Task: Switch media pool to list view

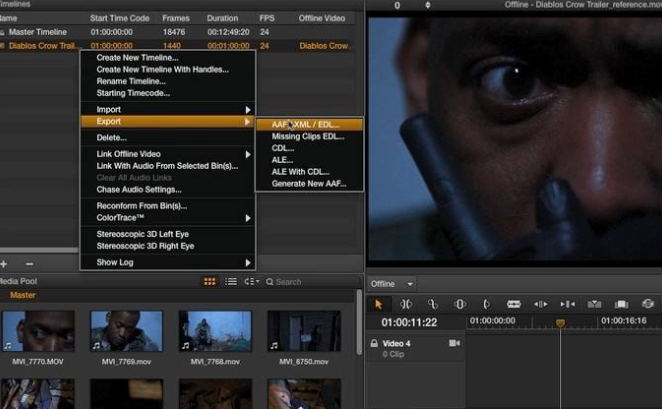Action: (x=231, y=282)
